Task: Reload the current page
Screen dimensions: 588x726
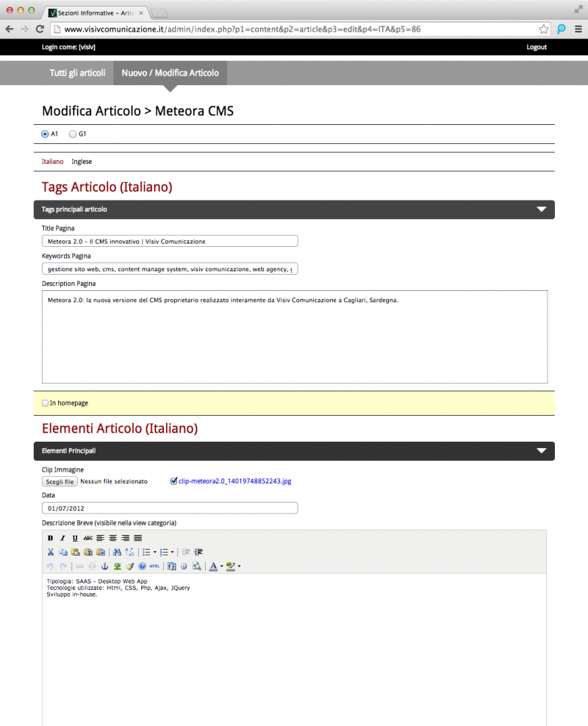Action: tap(40, 29)
